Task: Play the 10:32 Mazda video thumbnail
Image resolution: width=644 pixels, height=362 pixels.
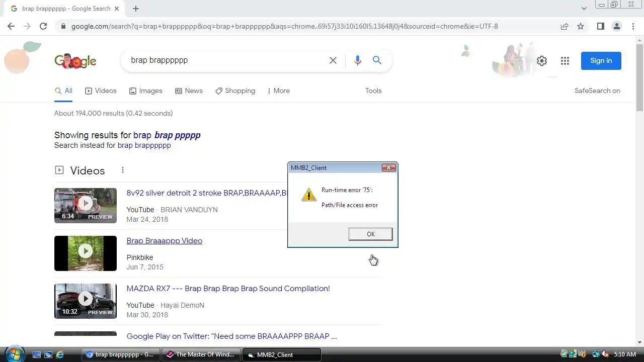Action: 86,301
